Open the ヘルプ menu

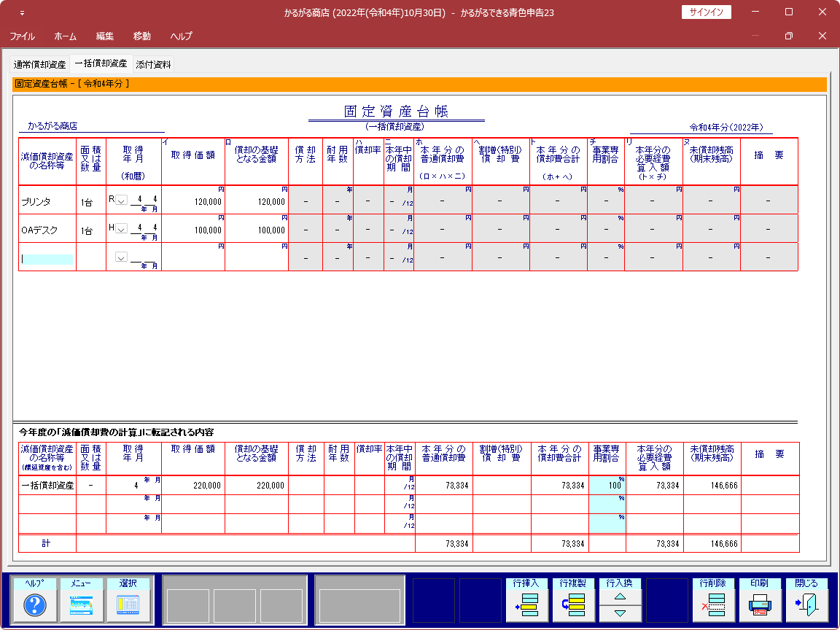[x=181, y=36]
